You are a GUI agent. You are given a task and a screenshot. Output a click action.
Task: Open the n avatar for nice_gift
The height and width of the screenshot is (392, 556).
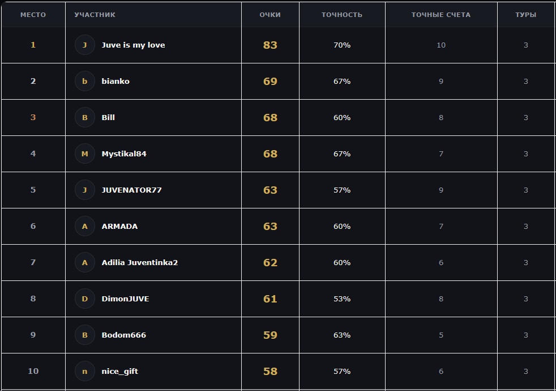click(x=85, y=371)
